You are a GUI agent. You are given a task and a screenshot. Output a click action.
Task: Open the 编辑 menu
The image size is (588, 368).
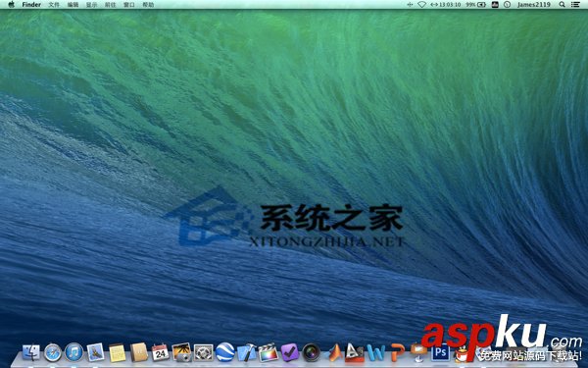73,5
